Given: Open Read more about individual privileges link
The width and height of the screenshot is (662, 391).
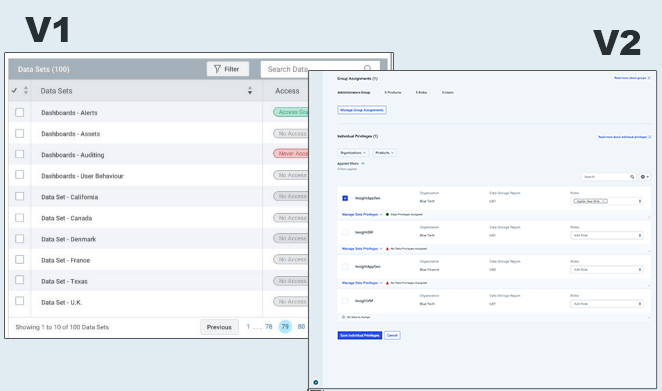Looking at the screenshot, I should 624,137.
